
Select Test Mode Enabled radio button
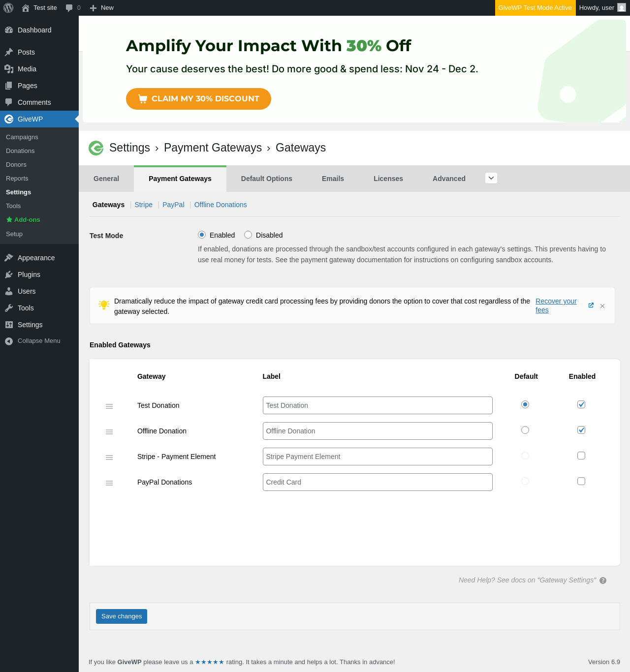(202, 235)
